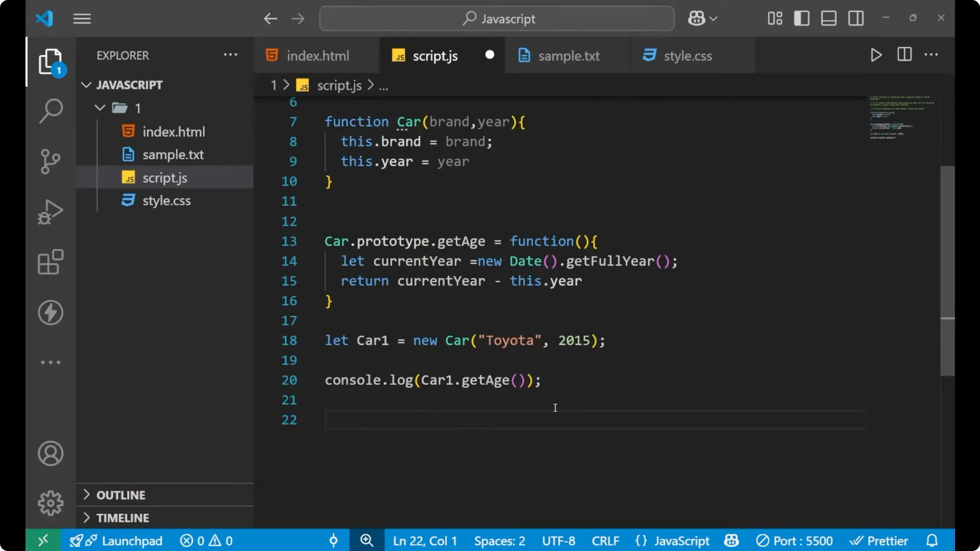Open the Source Control view
The image size is (980, 551).
(50, 161)
